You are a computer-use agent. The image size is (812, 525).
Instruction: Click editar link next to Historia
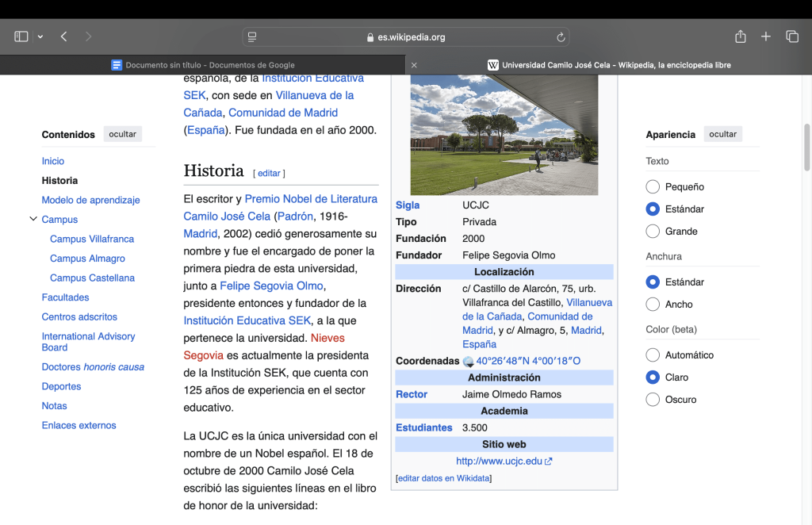pyautogui.click(x=269, y=173)
